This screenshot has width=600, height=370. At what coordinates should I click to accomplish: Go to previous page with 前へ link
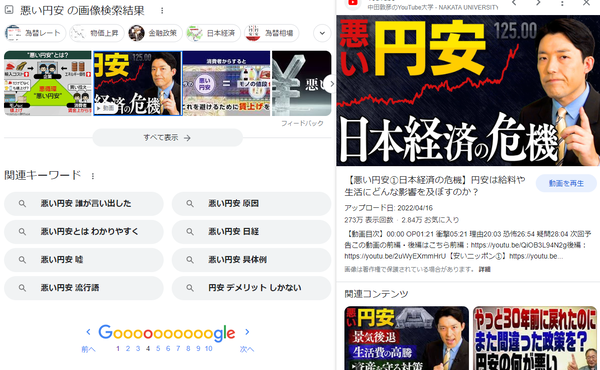(x=88, y=349)
